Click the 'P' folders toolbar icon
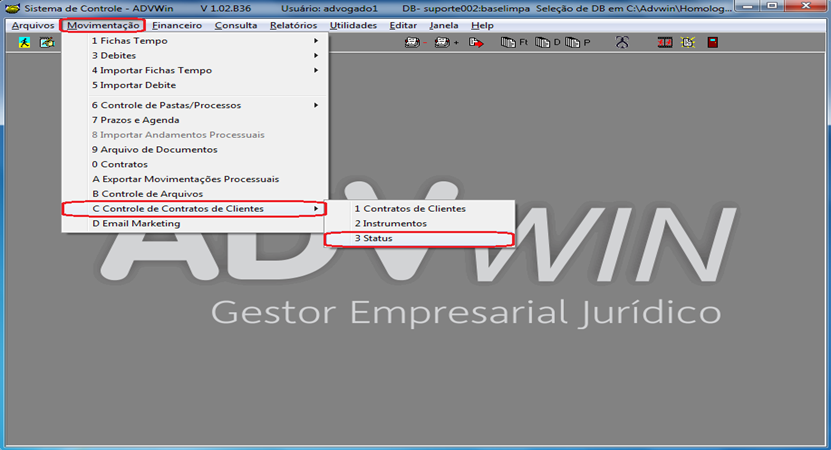The height and width of the screenshot is (450, 831). (x=578, y=42)
